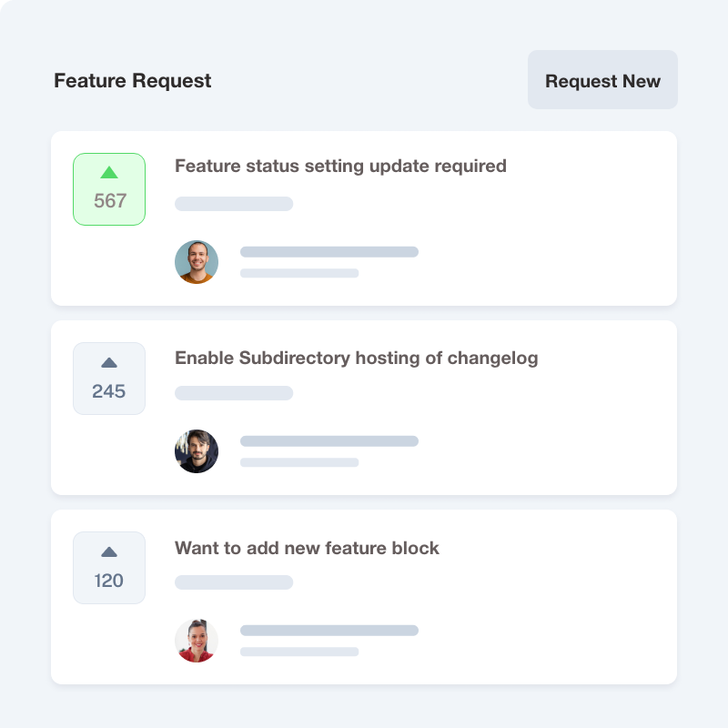Select the Feature Request heading
Viewport: 728px width, 728px height.
pyautogui.click(x=132, y=81)
